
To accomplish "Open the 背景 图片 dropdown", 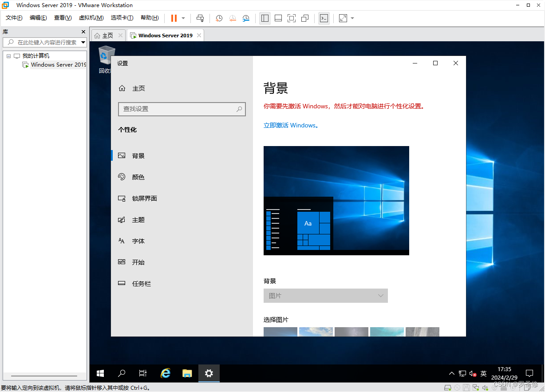I will tap(326, 296).
